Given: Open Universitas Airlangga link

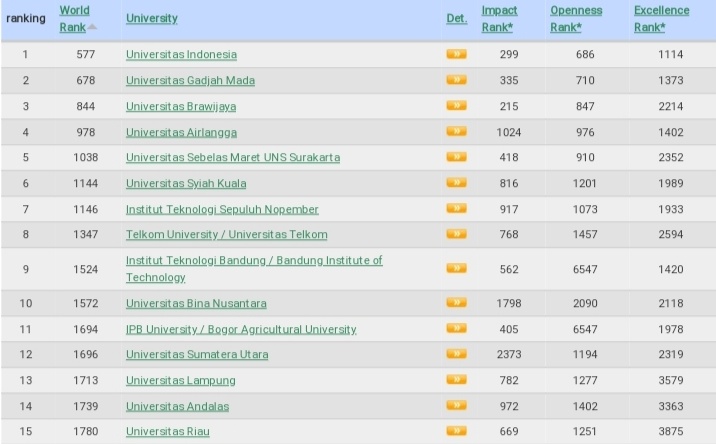Looking at the screenshot, I should point(181,132).
